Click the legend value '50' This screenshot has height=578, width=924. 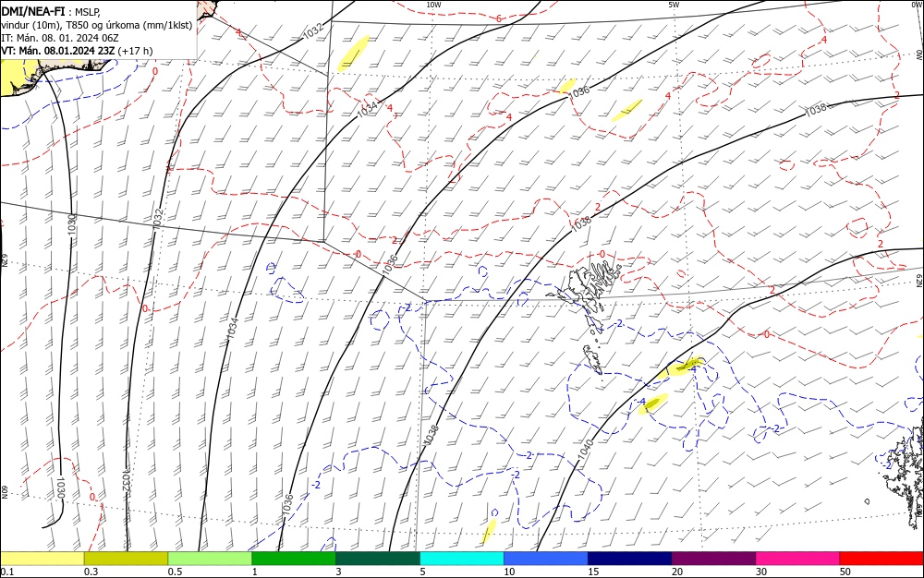[845, 572]
